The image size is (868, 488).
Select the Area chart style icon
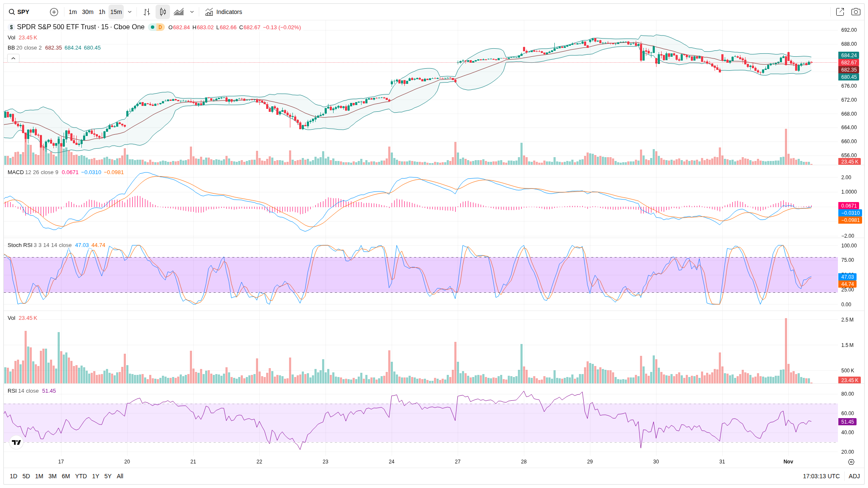pos(179,12)
